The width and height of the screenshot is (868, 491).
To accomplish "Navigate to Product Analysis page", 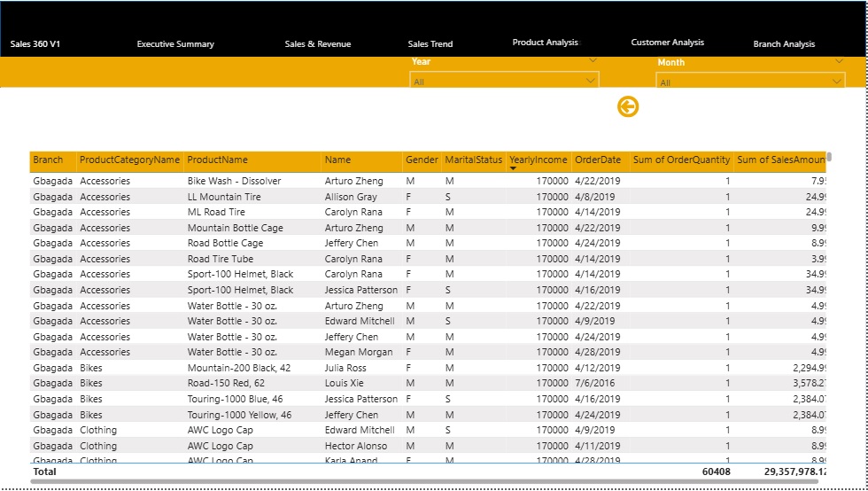I will click(545, 42).
